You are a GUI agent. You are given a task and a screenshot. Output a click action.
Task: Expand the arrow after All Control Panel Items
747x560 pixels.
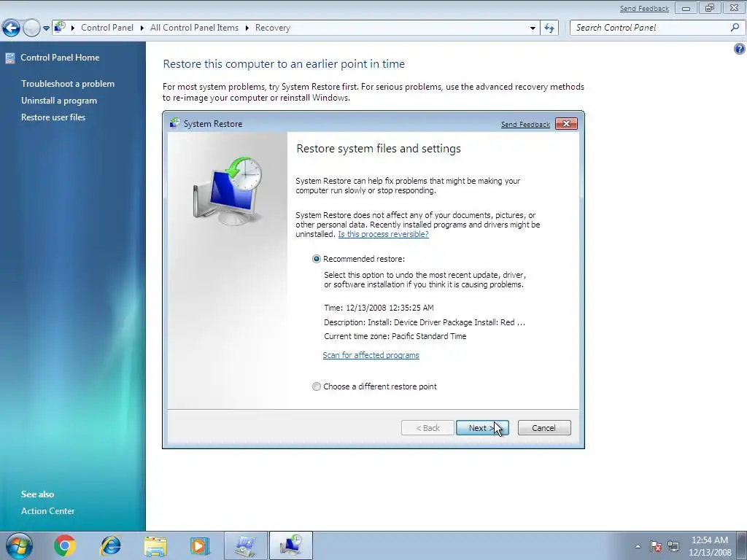pyautogui.click(x=247, y=28)
